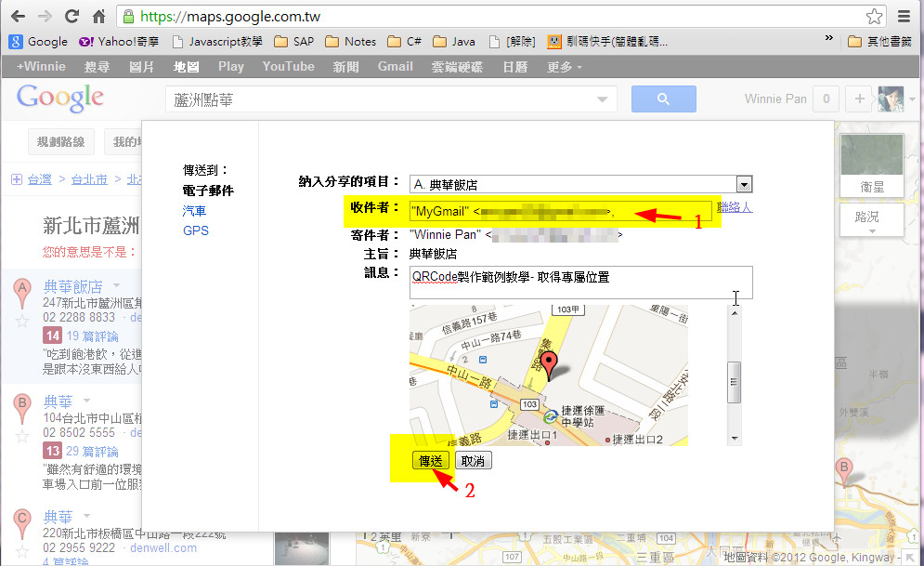The height and width of the screenshot is (566, 924).
Task: Click the red pin on the preview map
Action: click(x=549, y=364)
